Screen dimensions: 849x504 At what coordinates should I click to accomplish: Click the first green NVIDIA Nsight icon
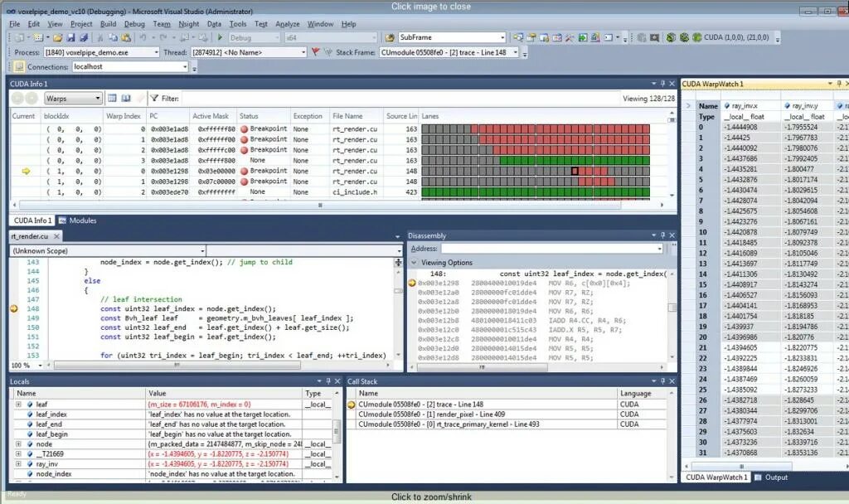(x=671, y=37)
